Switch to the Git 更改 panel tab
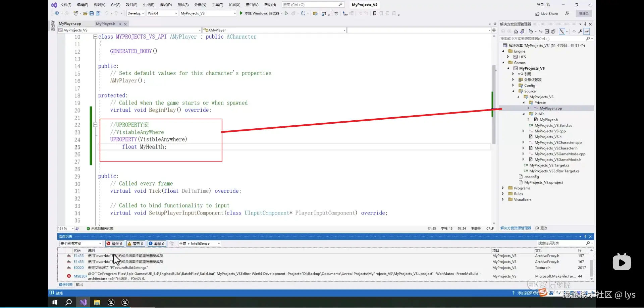Image resolution: width=644 pixels, height=308 pixels. (541, 228)
